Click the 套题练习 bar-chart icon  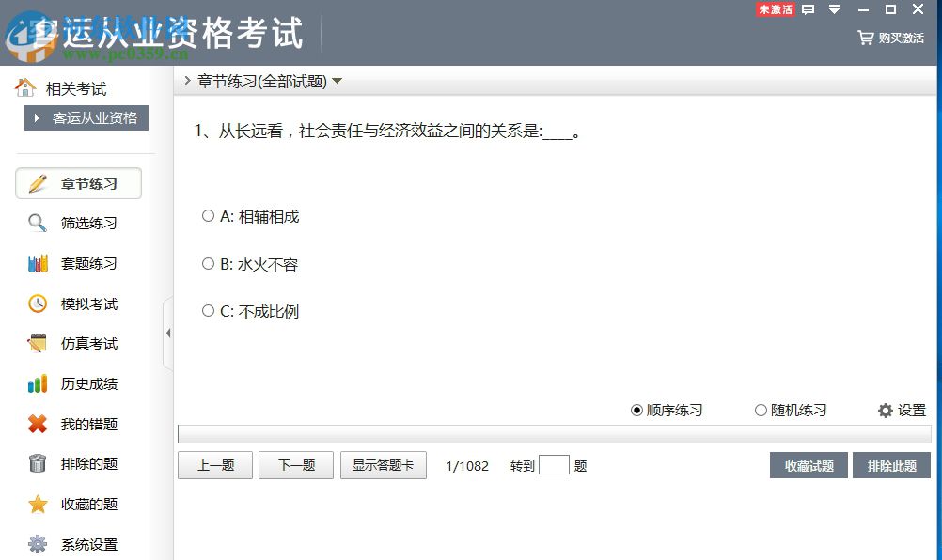click(x=38, y=264)
